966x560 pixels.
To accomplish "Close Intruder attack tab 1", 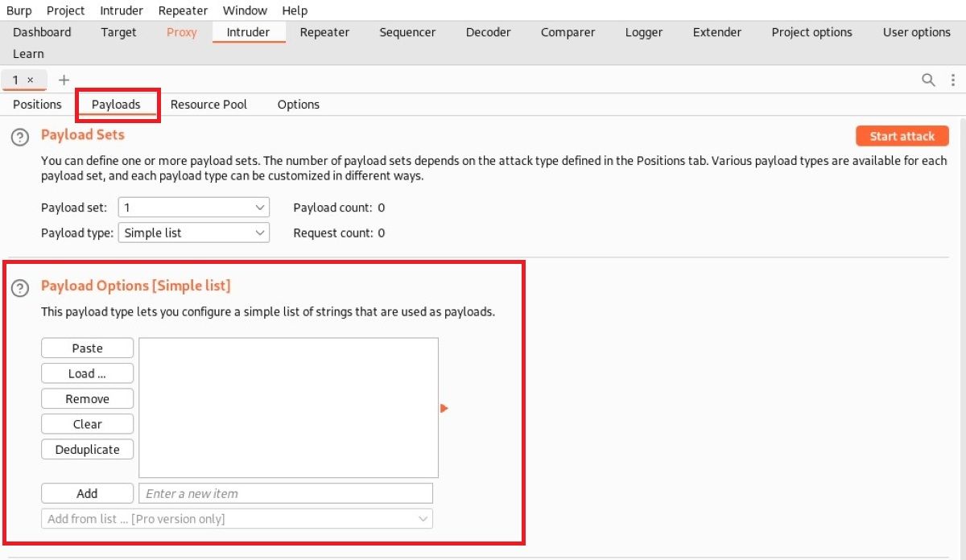I will tap(30, 80).
